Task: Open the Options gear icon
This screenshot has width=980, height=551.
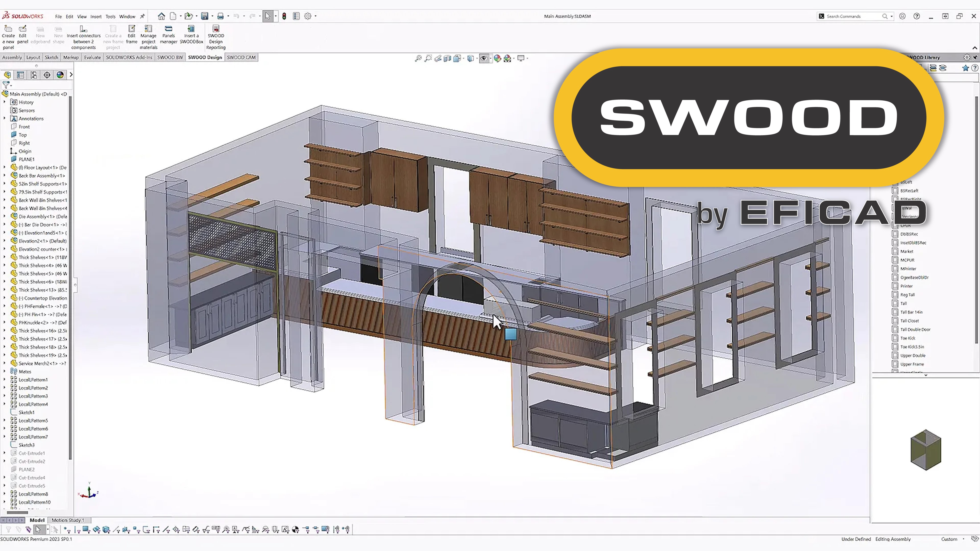Action: coord(308,16)
